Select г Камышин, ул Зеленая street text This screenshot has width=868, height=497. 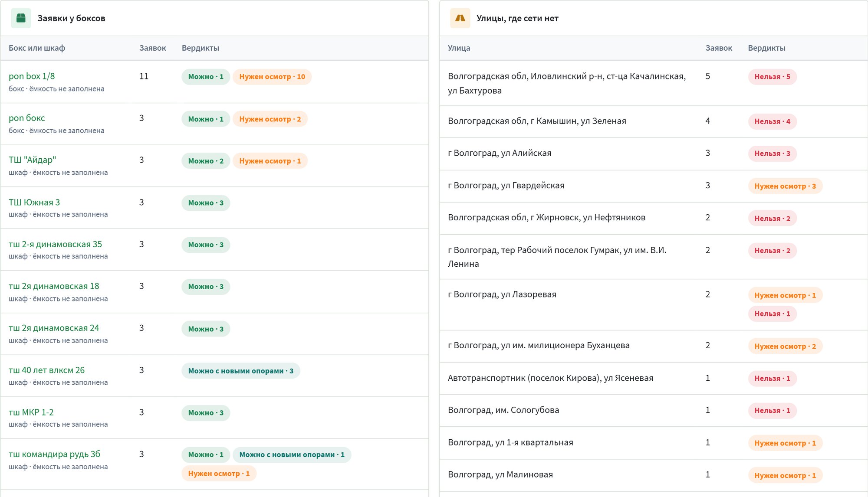coord(537,121)
